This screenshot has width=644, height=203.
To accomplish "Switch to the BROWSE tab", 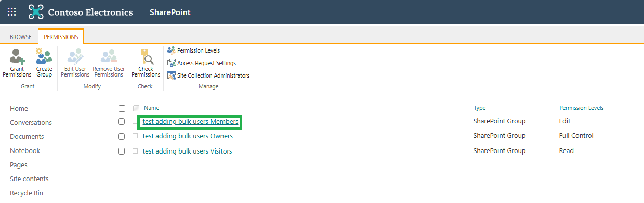I will pos(21,37).
